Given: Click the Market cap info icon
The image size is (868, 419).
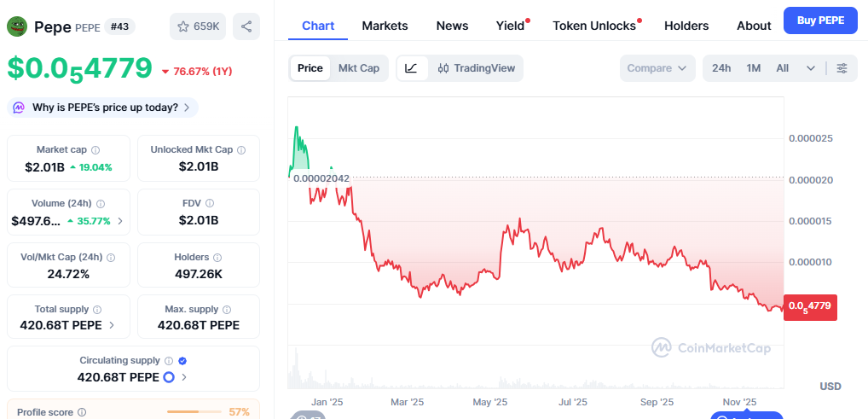Looking at the screenshot, I should 95,150.
